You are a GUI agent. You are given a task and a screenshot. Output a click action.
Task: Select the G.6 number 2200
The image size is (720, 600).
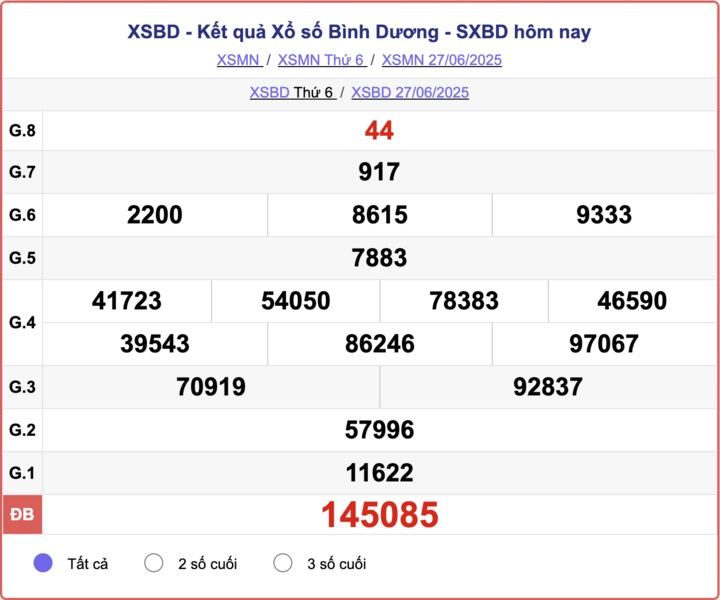(155, 215)
